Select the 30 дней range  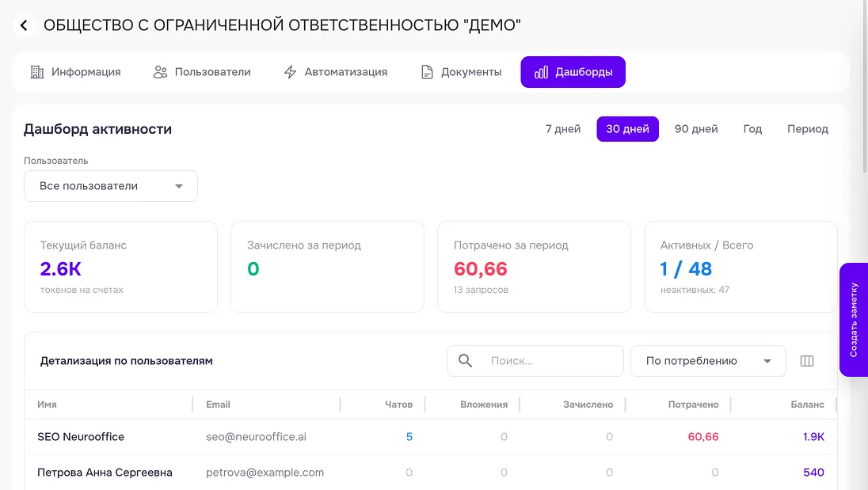tap(627, 129)
